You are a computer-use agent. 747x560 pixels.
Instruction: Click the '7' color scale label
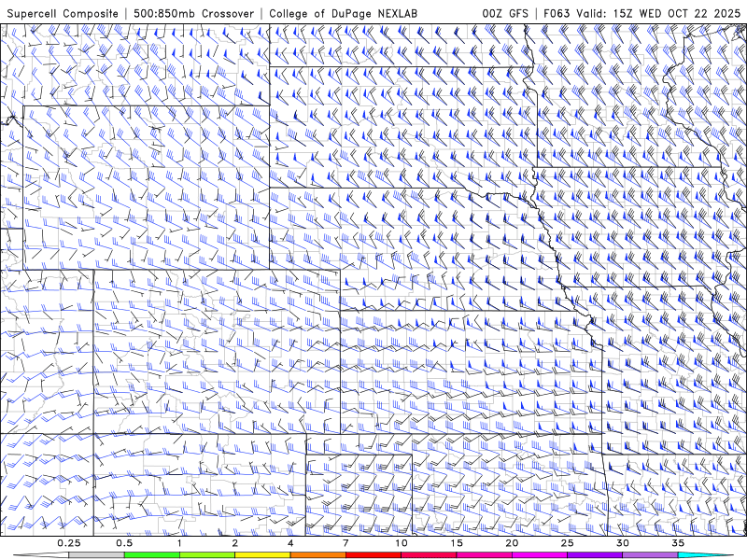345,543
